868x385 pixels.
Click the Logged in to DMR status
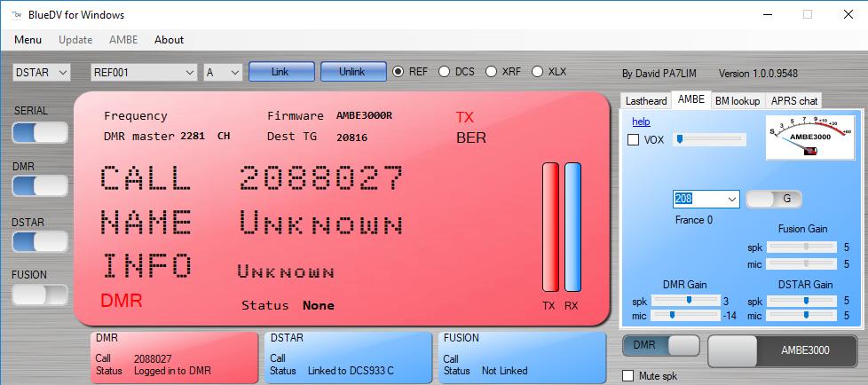173,371
